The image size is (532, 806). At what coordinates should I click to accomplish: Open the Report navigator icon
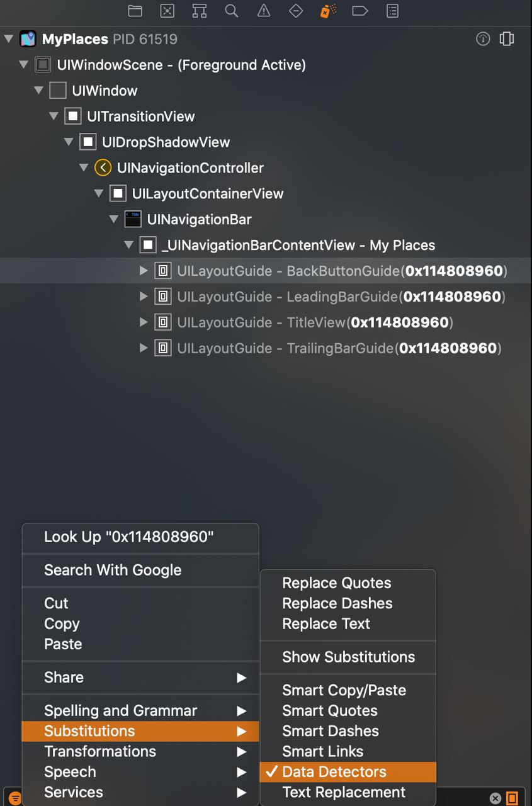click(392, 11)
